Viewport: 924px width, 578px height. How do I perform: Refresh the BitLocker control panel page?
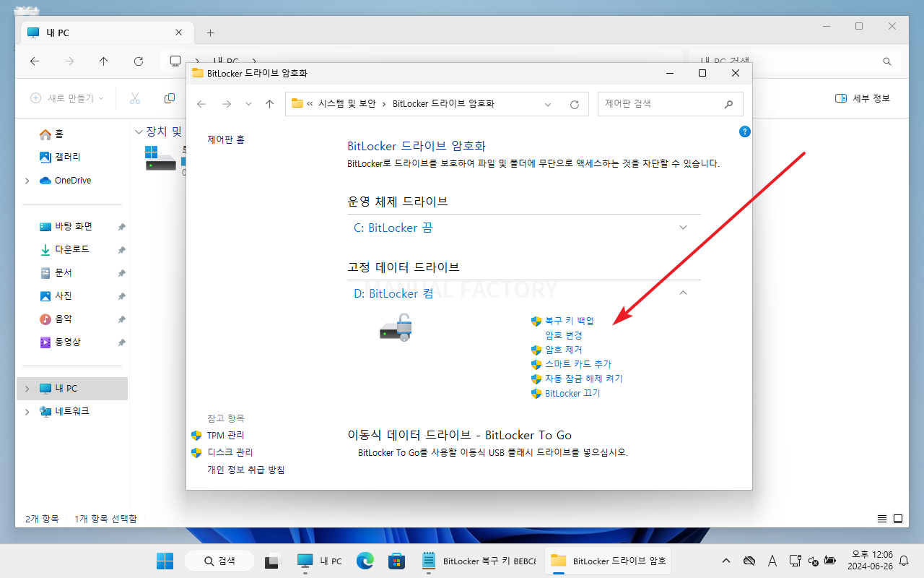click(x=575, y=104)
